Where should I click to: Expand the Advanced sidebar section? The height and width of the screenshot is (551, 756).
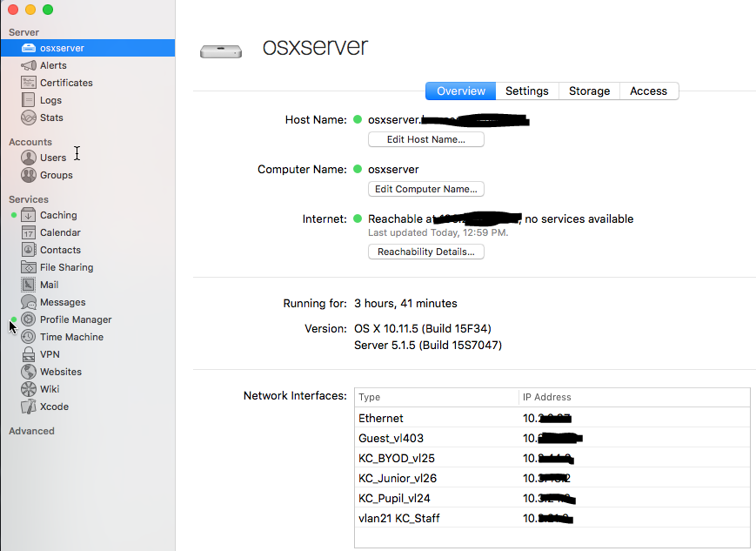point(31,431)
